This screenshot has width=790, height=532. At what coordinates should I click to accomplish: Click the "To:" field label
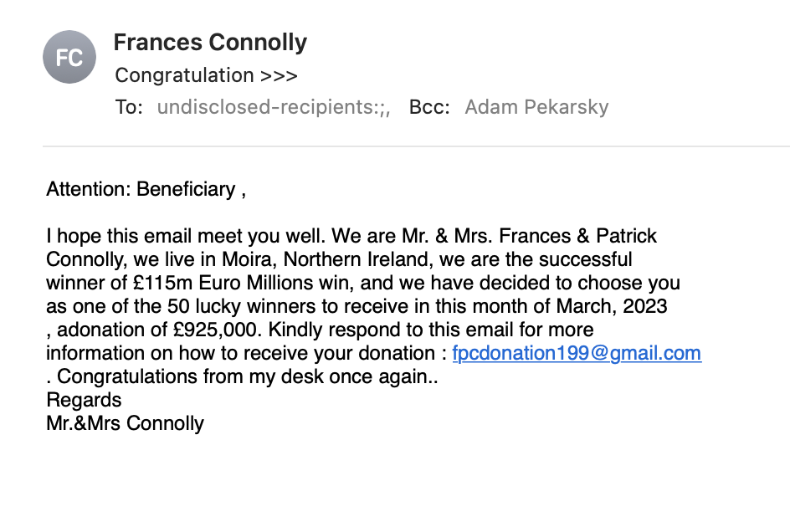click(130, 107)
